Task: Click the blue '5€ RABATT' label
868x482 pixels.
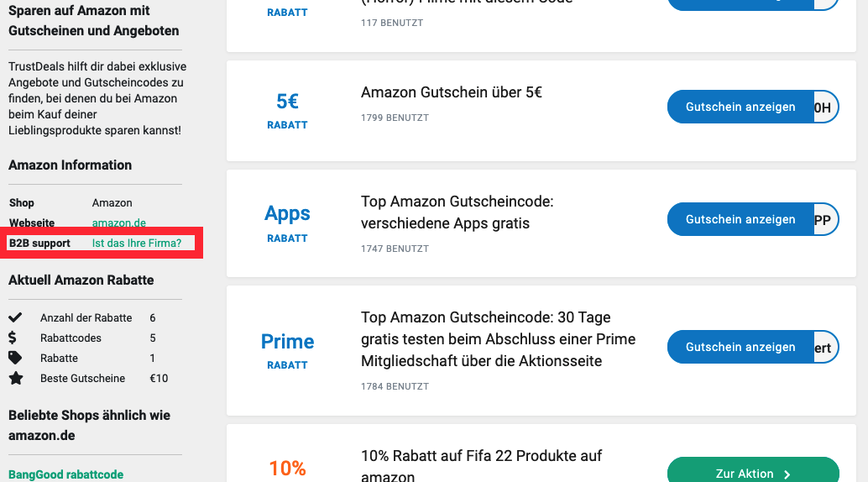Action: (287, 110)
